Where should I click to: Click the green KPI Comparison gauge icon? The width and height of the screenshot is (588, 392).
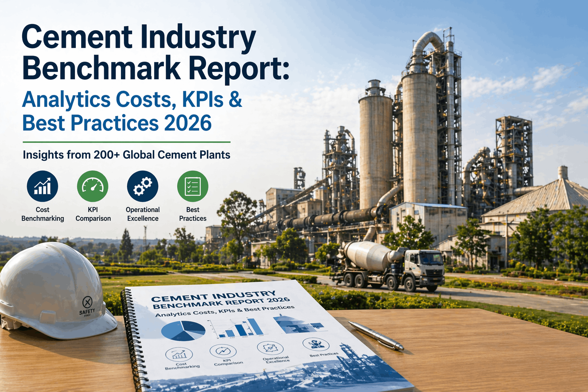tap(93, 186)
